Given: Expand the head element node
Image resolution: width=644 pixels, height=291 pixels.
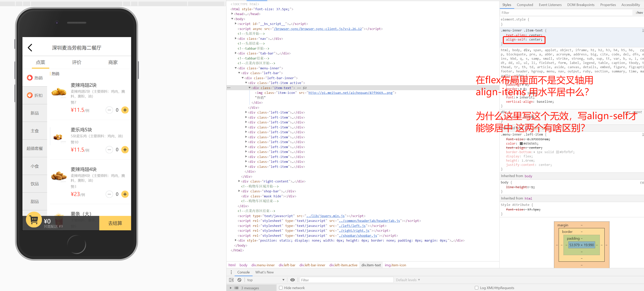Looking at the screenshot, I should 232,14.
